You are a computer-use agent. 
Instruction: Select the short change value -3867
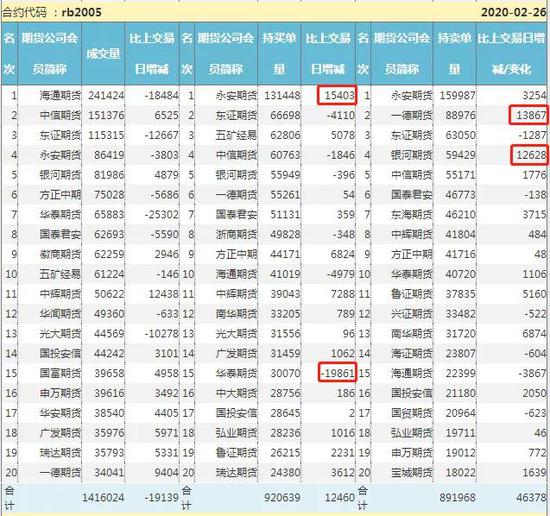point(532,373)
